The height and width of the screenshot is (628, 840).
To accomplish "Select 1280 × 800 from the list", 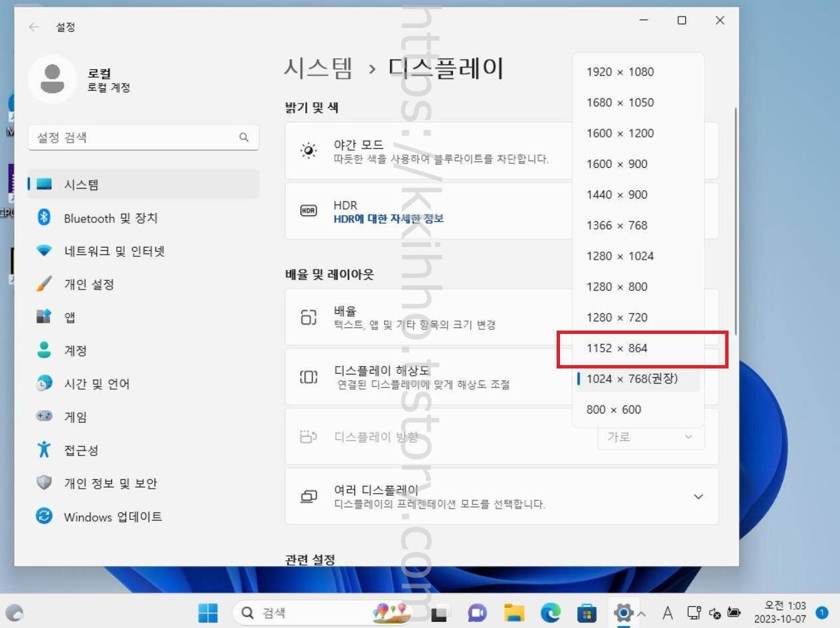I will (638, 287).
